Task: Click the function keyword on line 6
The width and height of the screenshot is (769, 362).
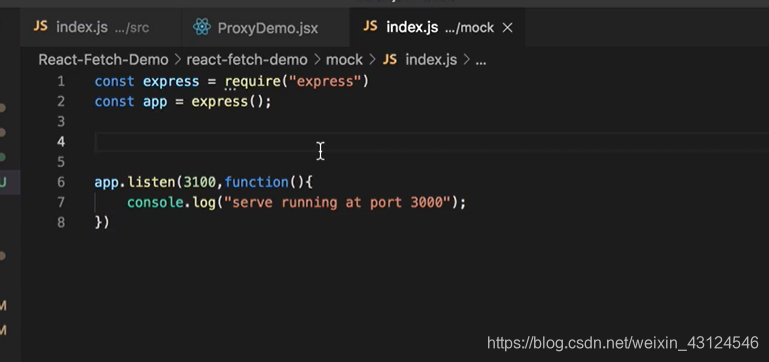Action: tap(256, 182)
